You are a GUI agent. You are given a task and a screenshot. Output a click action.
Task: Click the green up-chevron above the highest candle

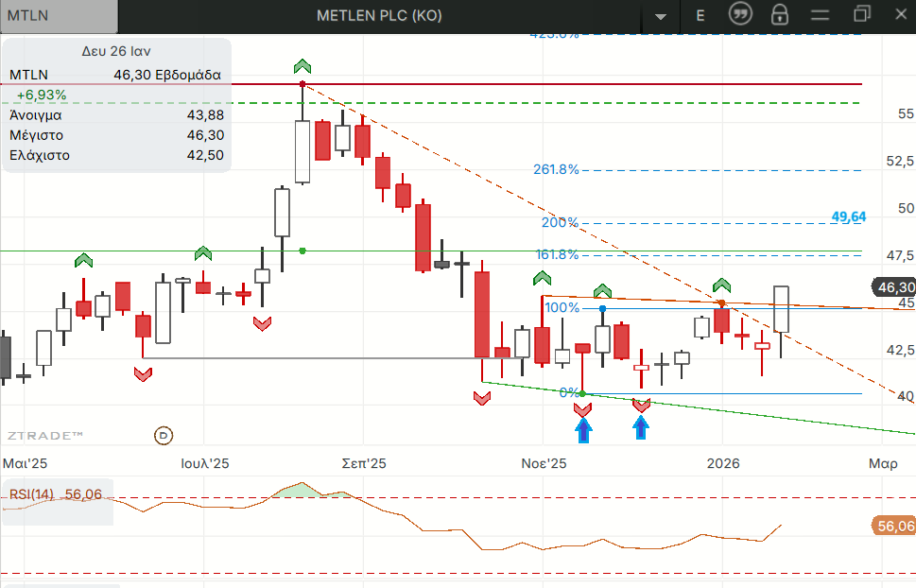tap(302, 66)
